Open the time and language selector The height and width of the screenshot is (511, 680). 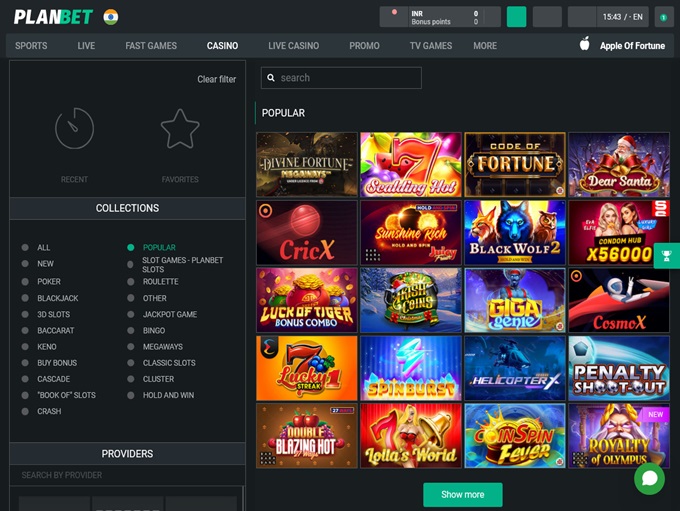click(x=622, y=17)
